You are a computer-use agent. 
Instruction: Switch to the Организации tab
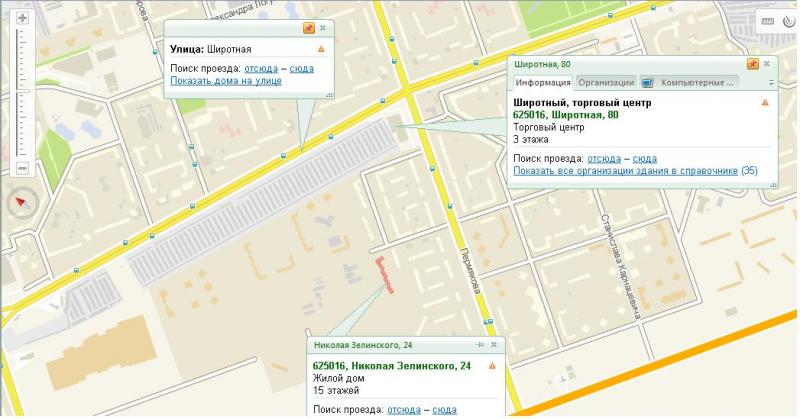coord(605,82)
